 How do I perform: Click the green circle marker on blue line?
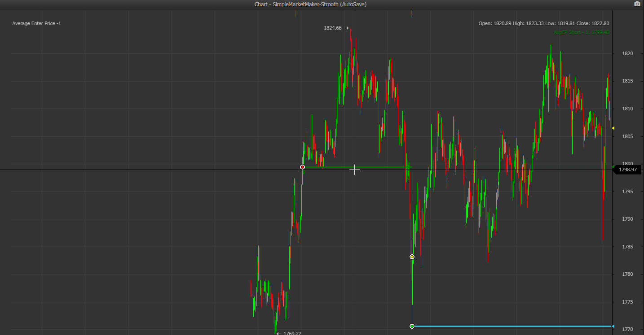coord(412,326)
